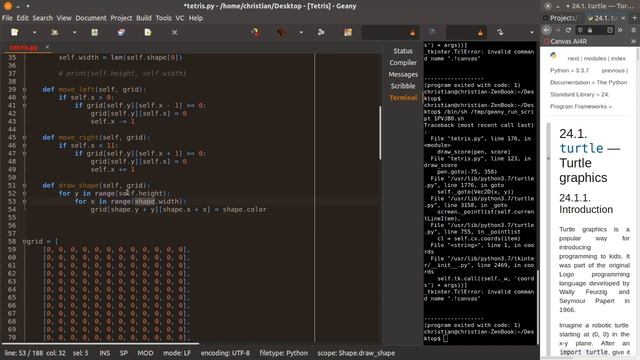
Task: Click the browser padlock site-info icon
Action: [590, 30]
